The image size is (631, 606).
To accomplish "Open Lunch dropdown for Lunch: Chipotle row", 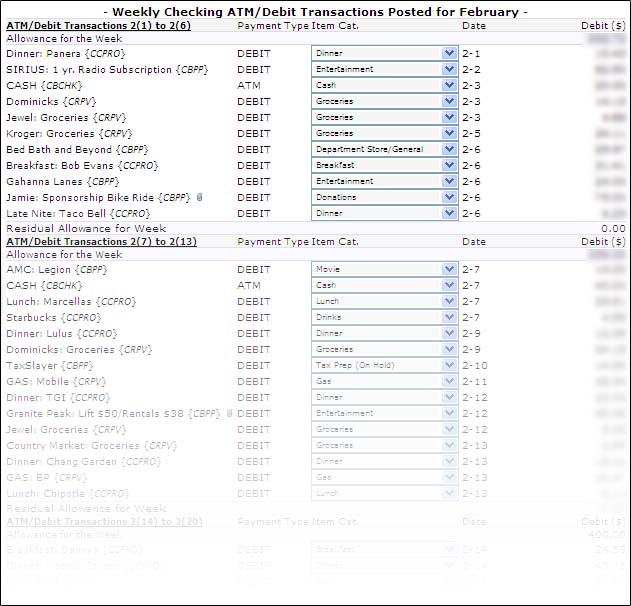I will 384,493.
